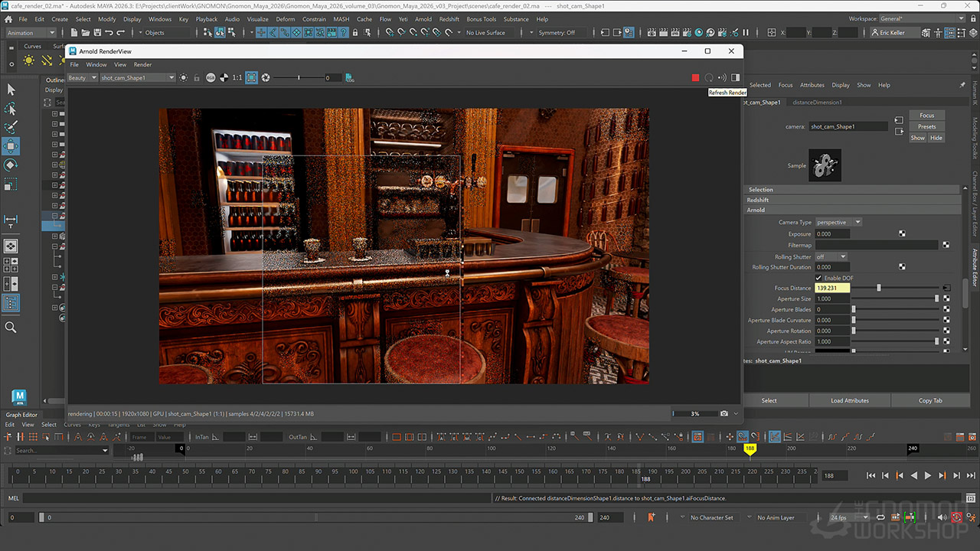Click the Presets button
Image resolution: width=980 pixels, height=551 pixels.
pyautogui.click(x=926, y=126)
